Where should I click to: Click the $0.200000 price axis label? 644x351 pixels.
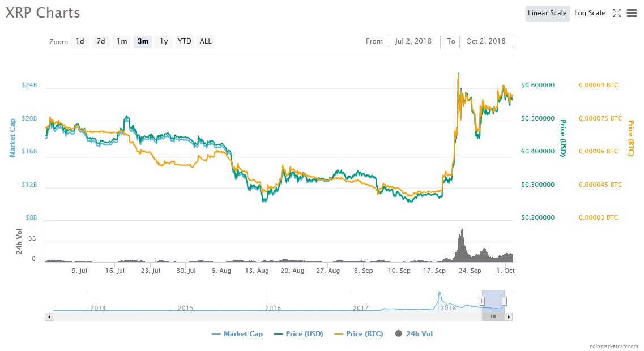(538, 217)
